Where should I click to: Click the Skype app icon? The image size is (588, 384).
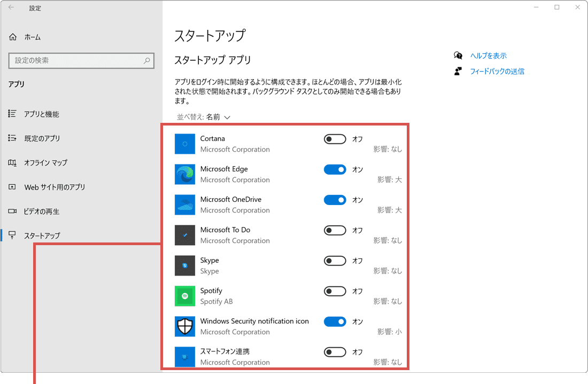tap(184, 265)
